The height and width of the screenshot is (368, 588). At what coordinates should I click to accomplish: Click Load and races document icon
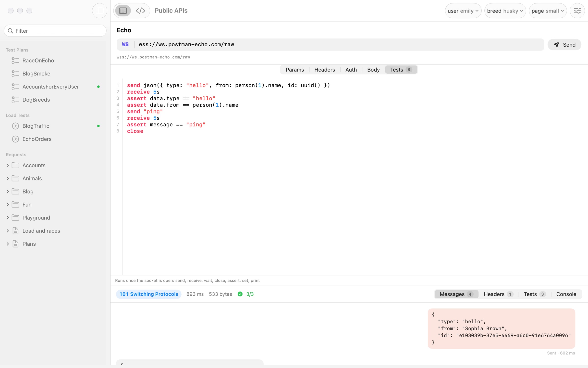[x=15, y=231]
